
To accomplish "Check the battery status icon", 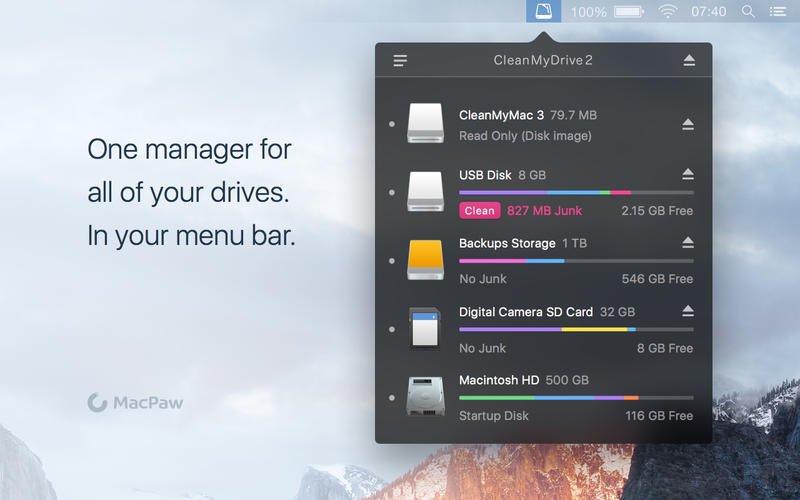I will (629, 11).
